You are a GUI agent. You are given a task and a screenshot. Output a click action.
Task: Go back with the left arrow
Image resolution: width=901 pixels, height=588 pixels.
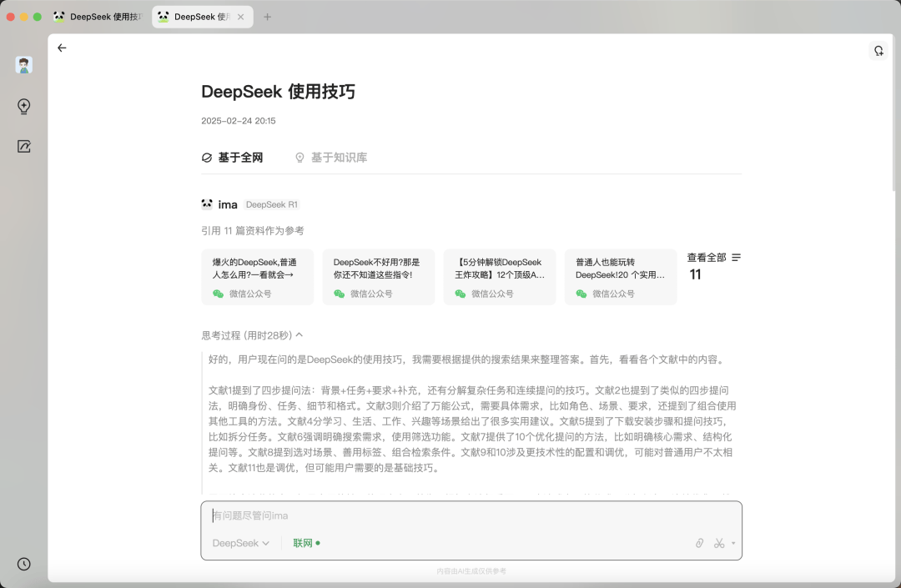pyautogui.click(x=62, y=48)
